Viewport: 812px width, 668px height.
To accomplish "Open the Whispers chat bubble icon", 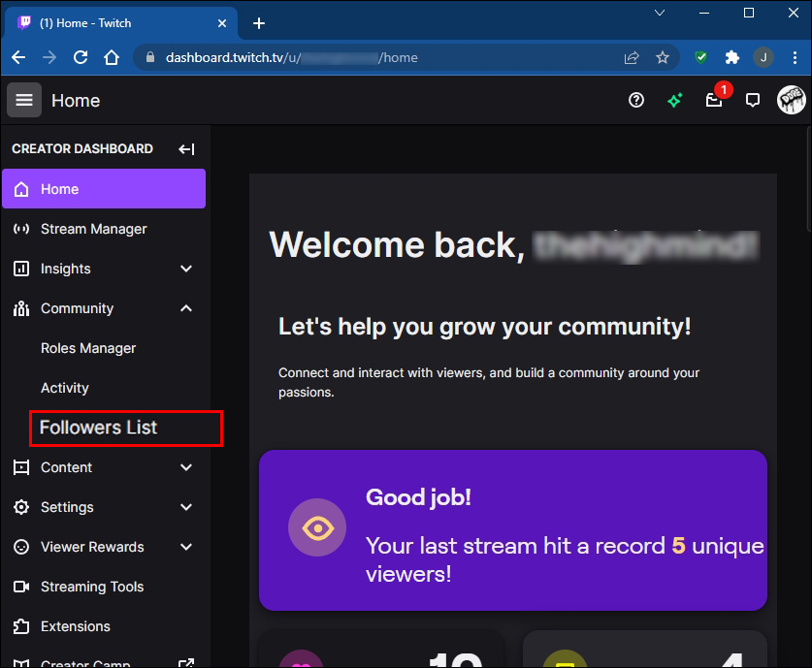I will click(753, 100).
